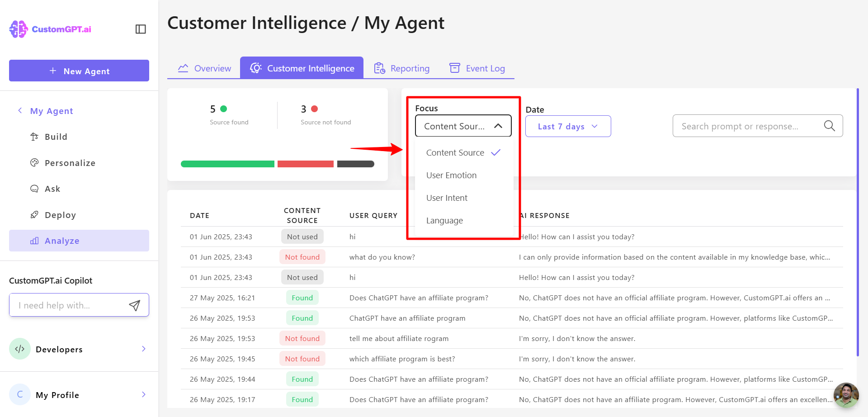Open the Personalize menu item
The image size is (868, 417).
tap(79, 163)
